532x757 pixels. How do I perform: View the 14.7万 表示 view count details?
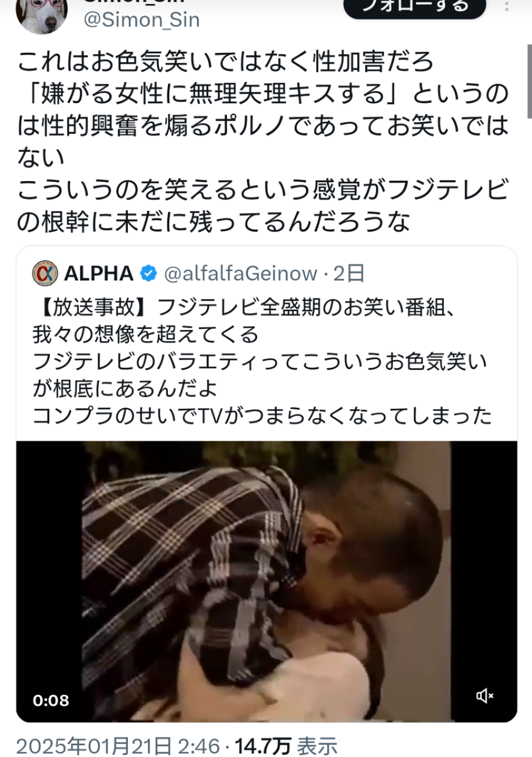(286, 746)
